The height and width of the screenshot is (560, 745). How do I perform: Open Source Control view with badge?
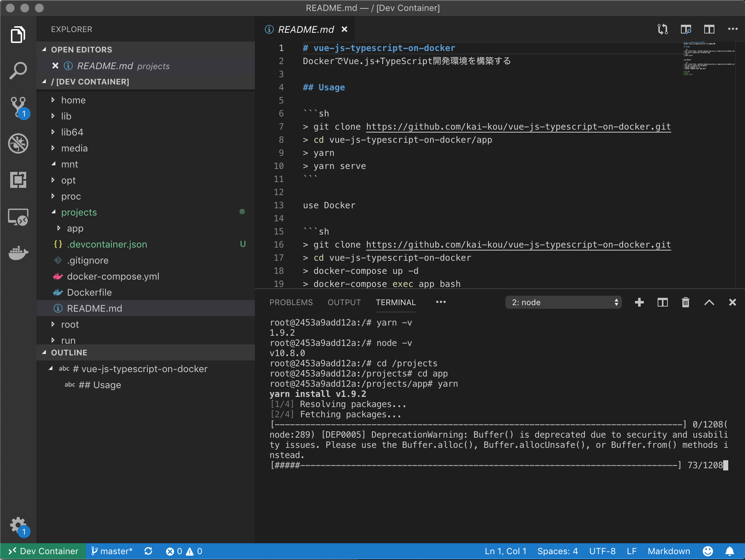click(18, 107)
